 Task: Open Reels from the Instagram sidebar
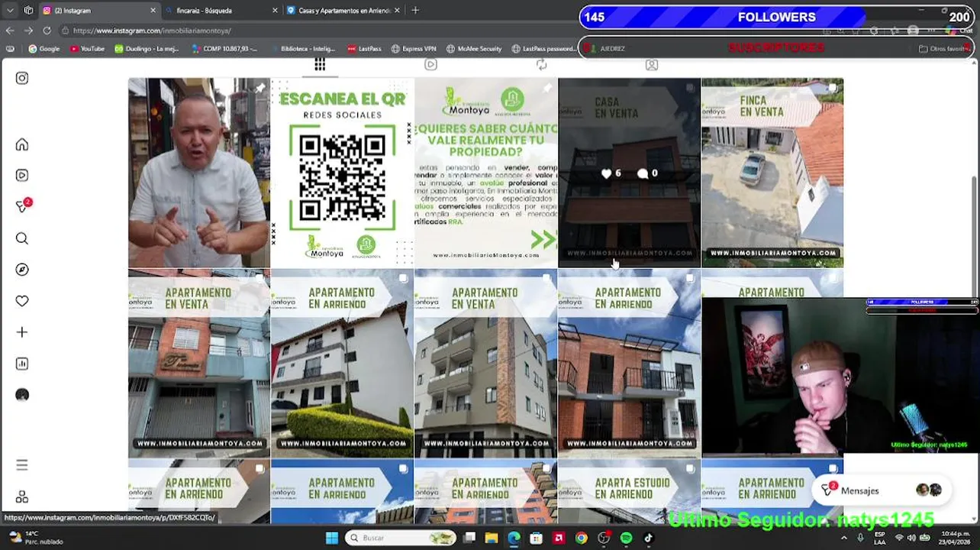(22, 175)
